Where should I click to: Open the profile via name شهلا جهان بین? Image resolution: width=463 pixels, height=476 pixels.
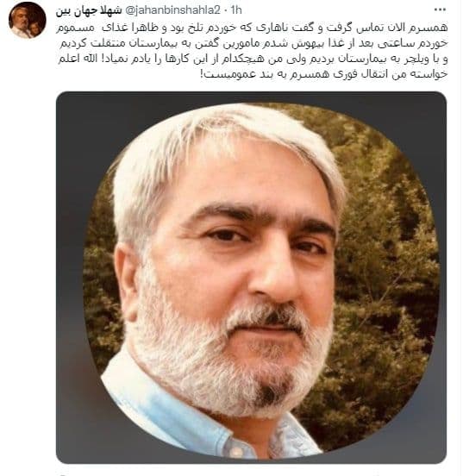89,10
